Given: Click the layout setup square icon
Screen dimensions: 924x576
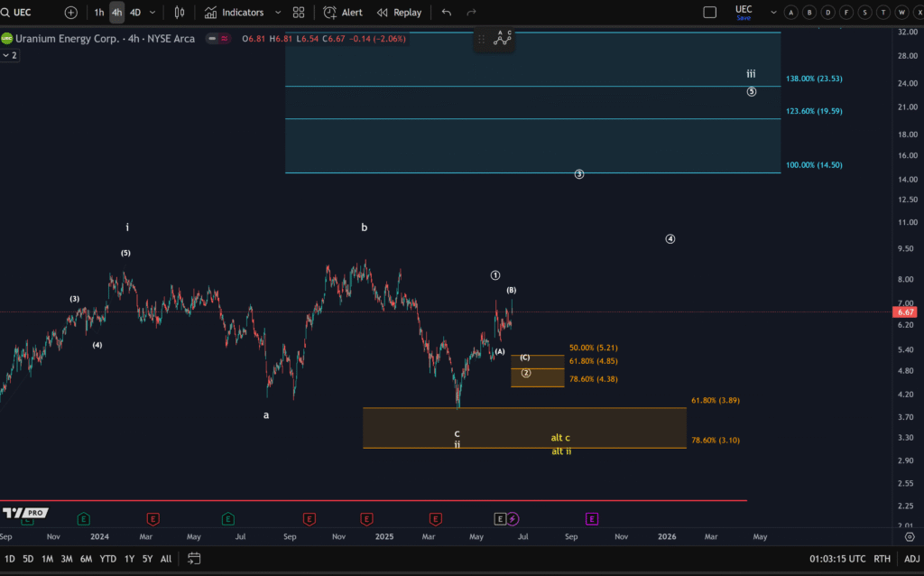Looking at the screenshot, I should click(710, 13).
